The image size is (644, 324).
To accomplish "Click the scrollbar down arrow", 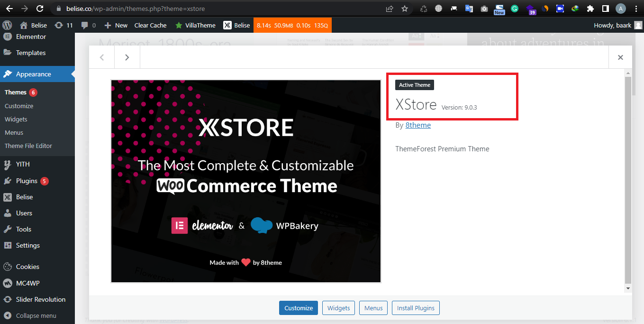I will 628,288.
